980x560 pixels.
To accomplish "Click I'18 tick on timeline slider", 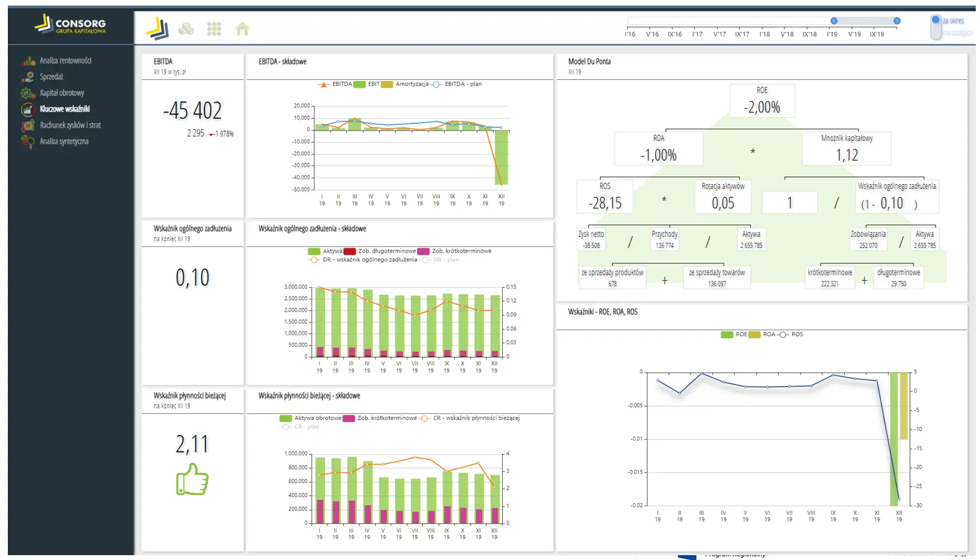I will [x=765, y=34].
